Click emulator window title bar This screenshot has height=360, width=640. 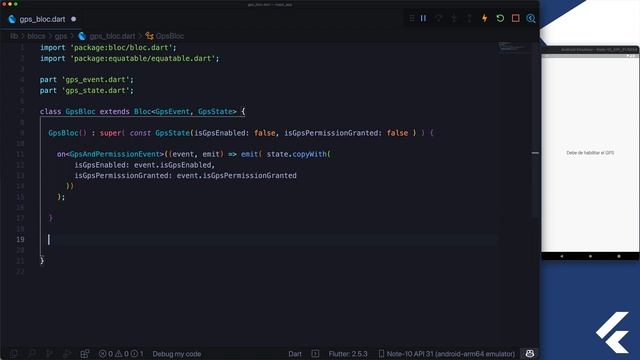coord(590,49)
